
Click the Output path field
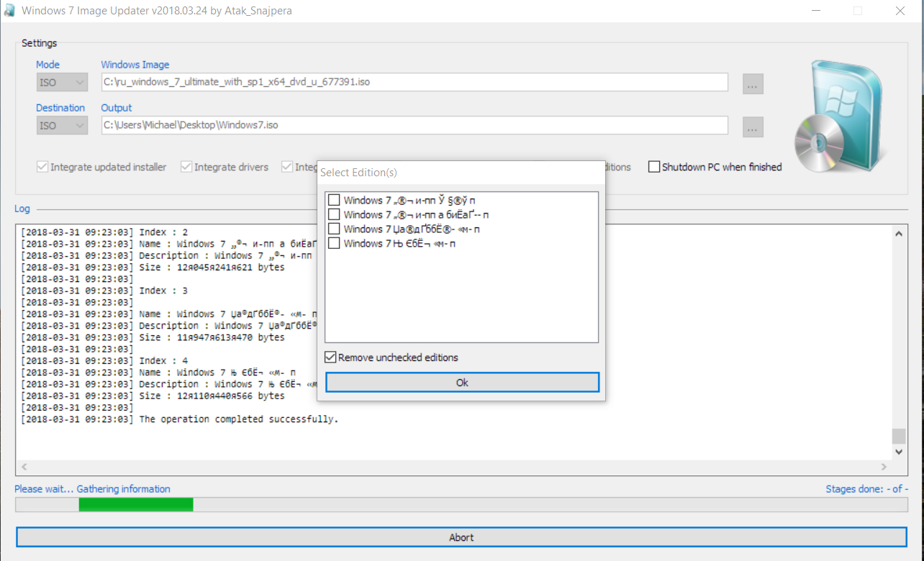[415, 125]
